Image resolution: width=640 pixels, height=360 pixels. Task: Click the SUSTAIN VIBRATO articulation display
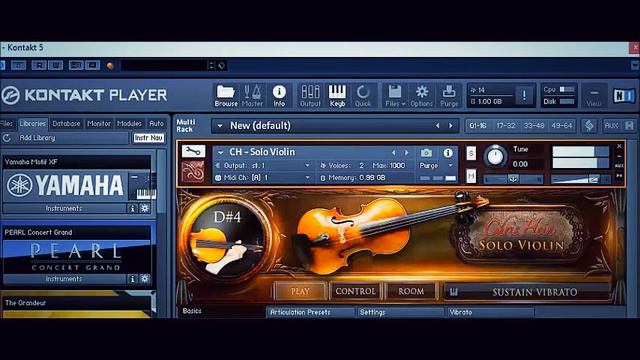pos(527,292)
